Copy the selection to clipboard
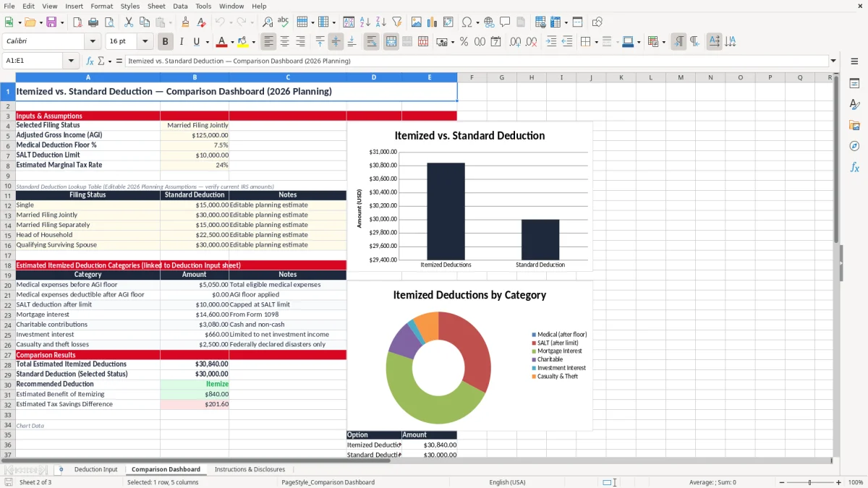868x488 pixels. click(x=144, y=22)
